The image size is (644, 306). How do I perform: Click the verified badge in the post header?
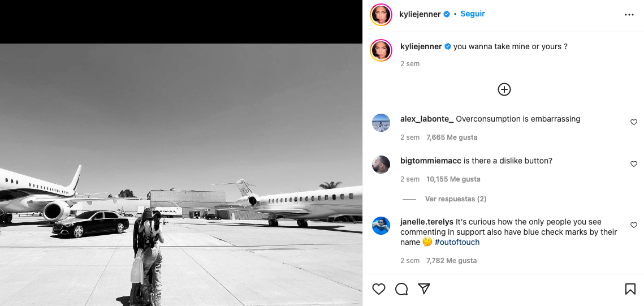tap(447, 14)
